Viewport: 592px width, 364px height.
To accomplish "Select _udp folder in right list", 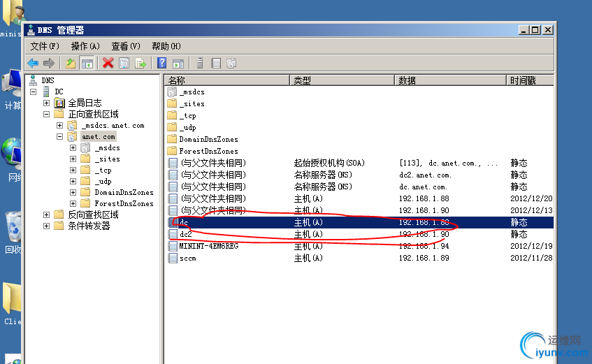I will click(x=187, y=127).
